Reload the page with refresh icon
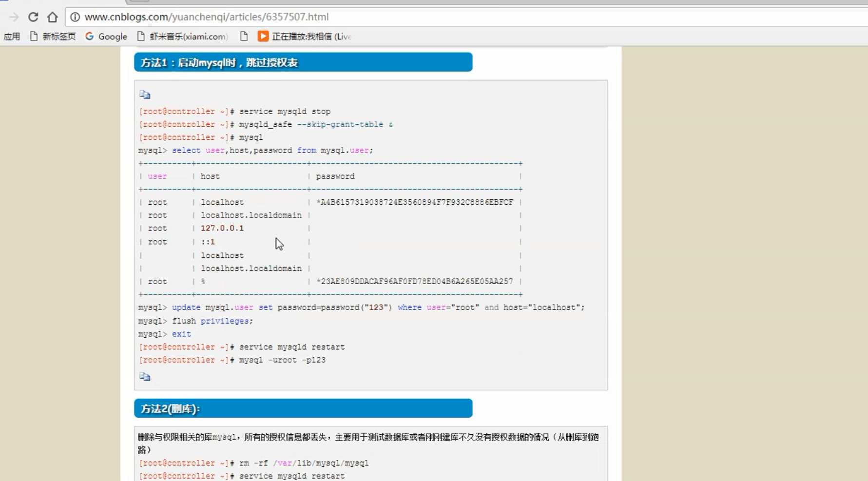This screenshot has height=481, width=868. pyautogui.click(x=33, y=17)
